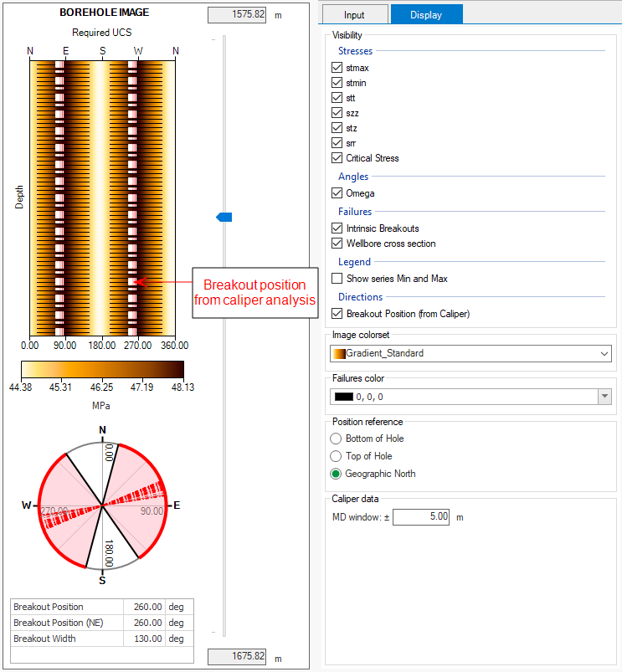Toggle the stmin visibility checkbox
Screen dimensions: 622x672
[337, 83]
